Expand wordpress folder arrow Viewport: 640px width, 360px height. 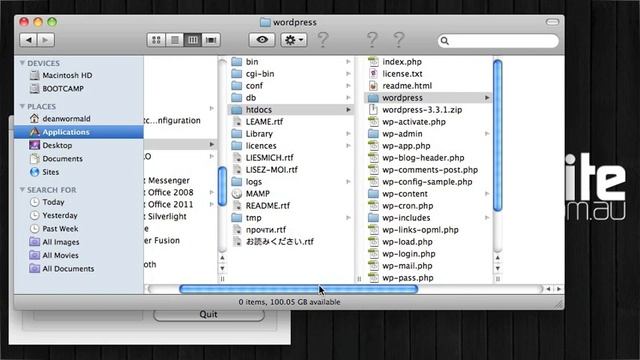[x=487, y=98]
